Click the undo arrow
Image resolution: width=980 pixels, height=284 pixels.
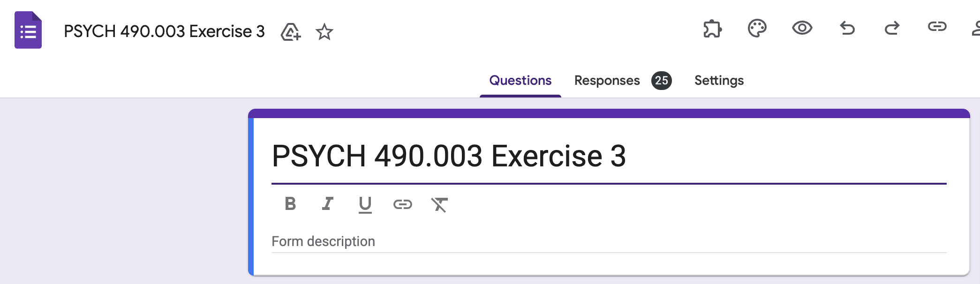[x=847, y=29]
